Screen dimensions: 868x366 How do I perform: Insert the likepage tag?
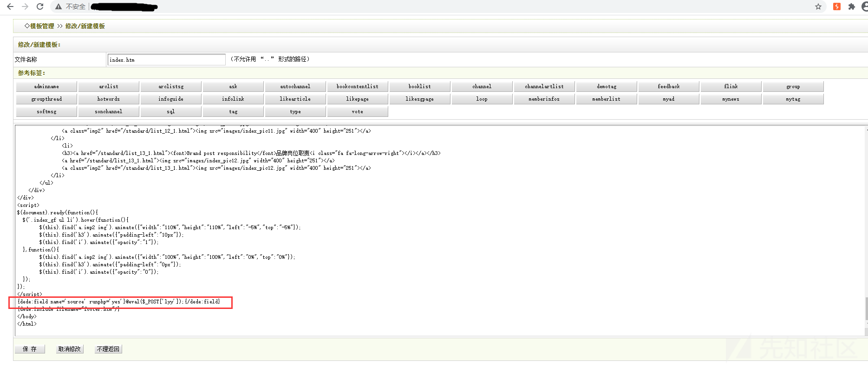(358, 99)
